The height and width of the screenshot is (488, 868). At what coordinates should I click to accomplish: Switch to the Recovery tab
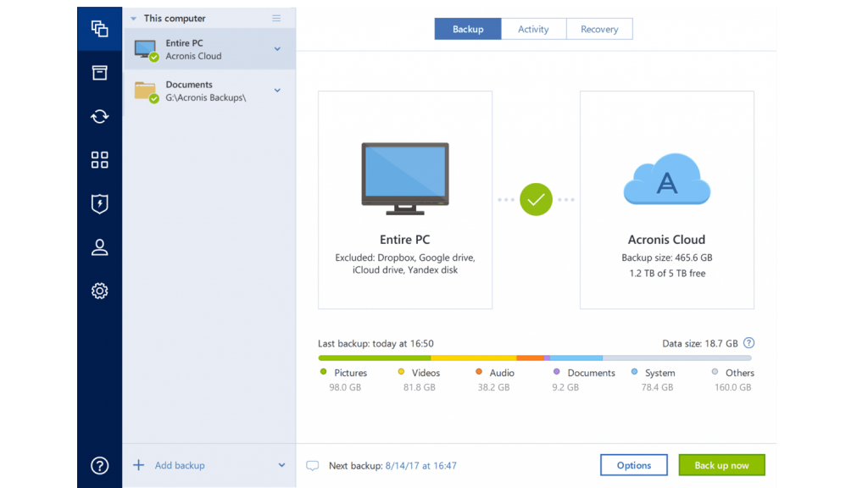coord(599,29)
